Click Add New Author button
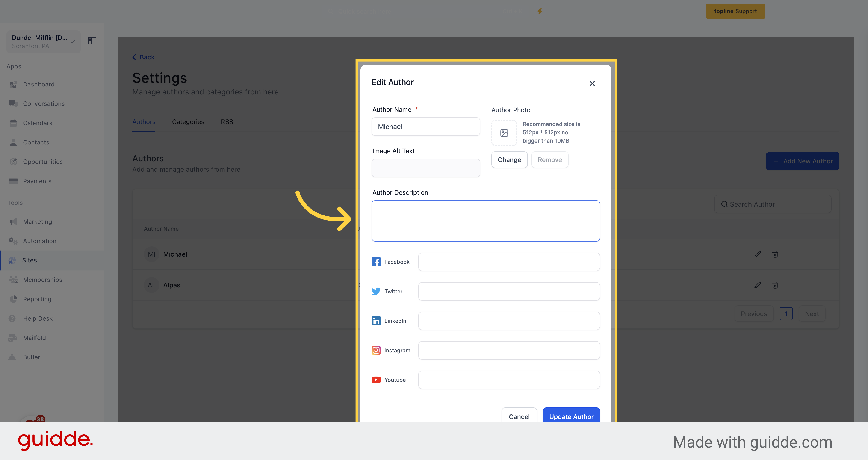The height and width of the screenshot is (460, 868). (x=802, y=161)
